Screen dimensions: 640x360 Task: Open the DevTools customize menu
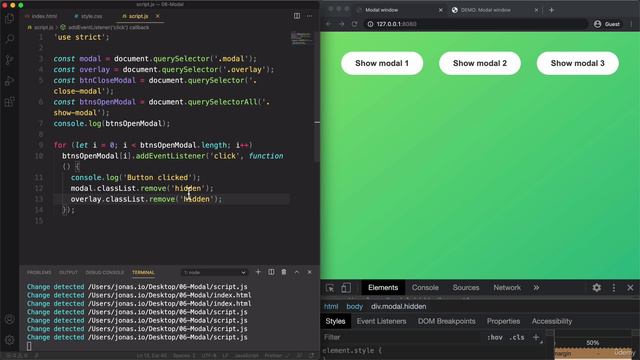(x=613, y=288)
